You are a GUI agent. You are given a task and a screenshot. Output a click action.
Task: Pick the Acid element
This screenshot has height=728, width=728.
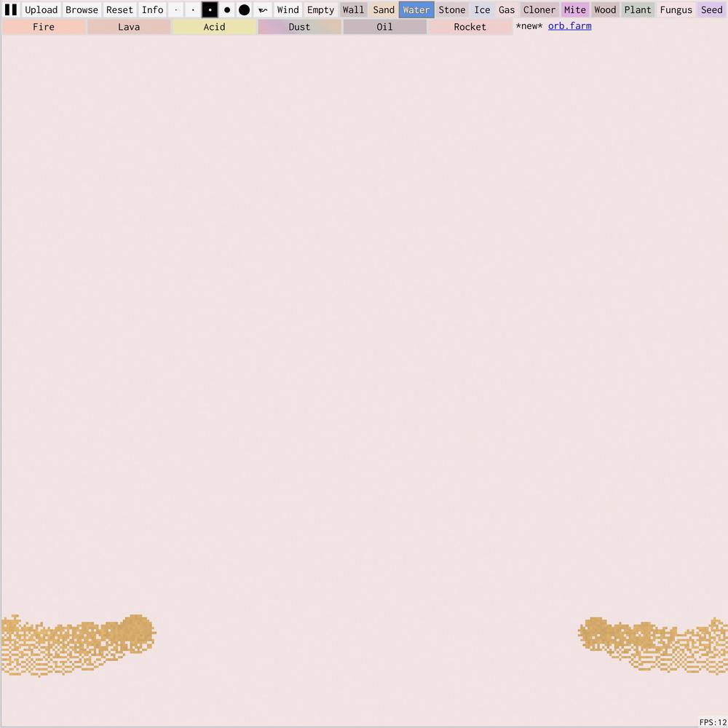click(215, 27)
